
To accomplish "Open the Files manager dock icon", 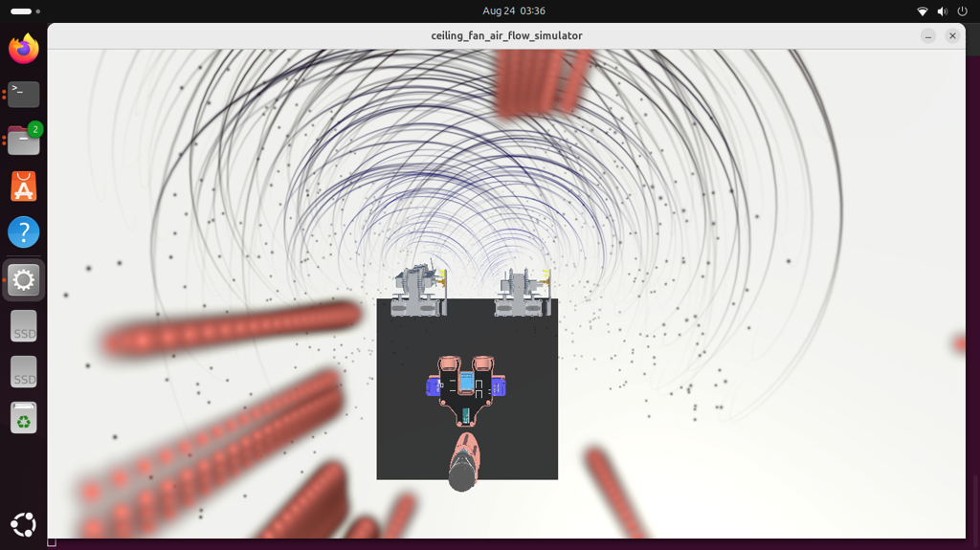I will 24,140.
